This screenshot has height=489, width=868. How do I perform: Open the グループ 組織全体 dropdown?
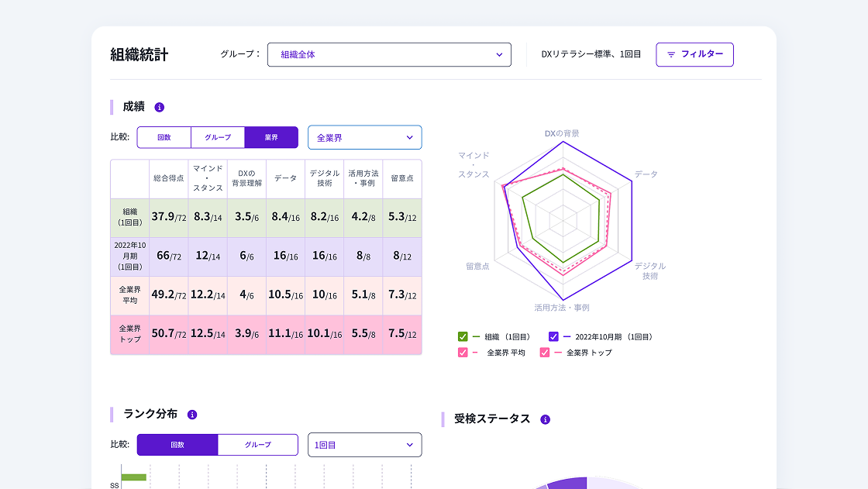coord(389,54)
